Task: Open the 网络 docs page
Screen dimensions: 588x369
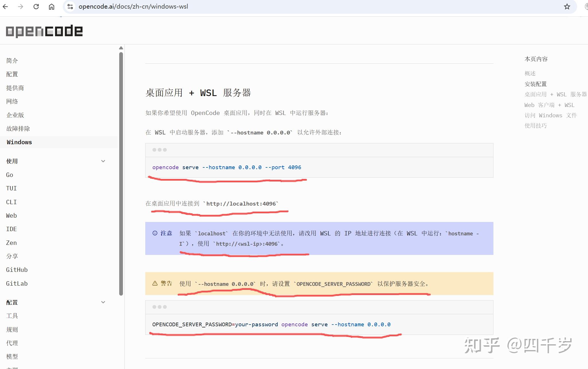Action: (x=12, y=101)
